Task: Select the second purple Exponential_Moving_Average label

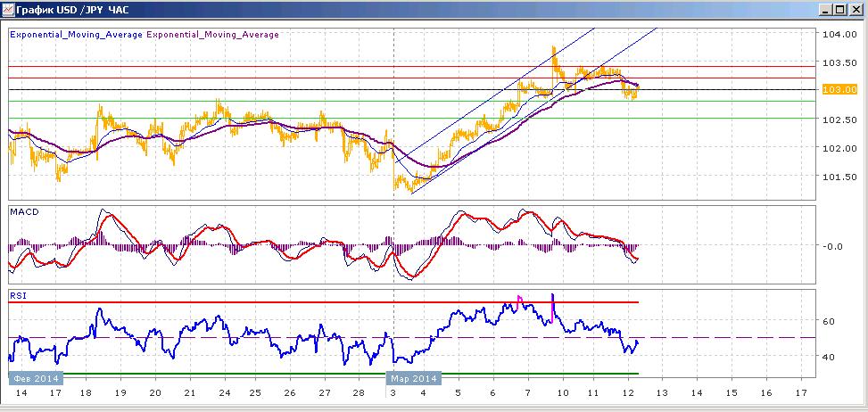Action: point(212,34)
